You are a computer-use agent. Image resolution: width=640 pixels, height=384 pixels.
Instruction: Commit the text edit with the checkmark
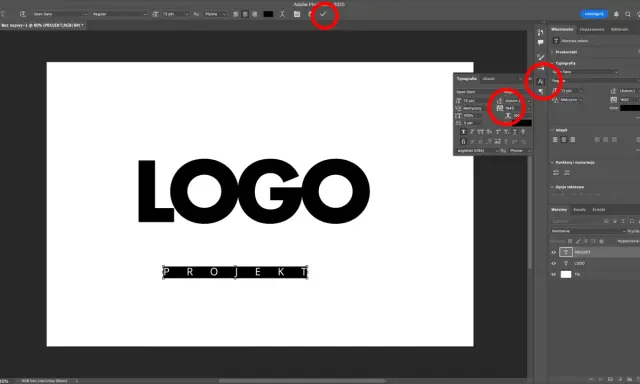tap(323, 14)
